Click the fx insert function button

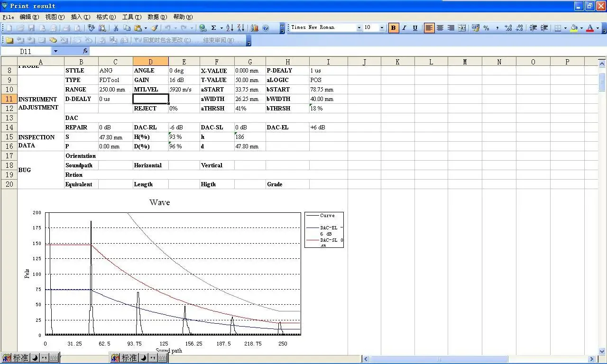click(x=85, y=51)
